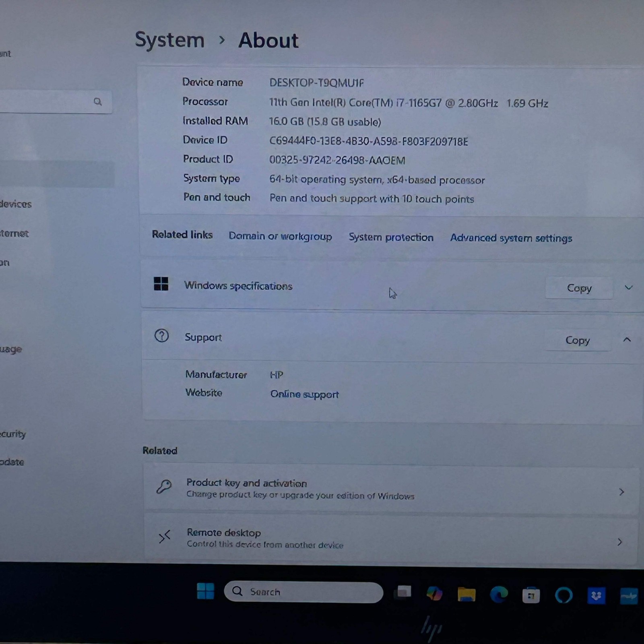Click the search magnifier in settings sidebar
Screen dimensions: 644x644
[98, 101]
